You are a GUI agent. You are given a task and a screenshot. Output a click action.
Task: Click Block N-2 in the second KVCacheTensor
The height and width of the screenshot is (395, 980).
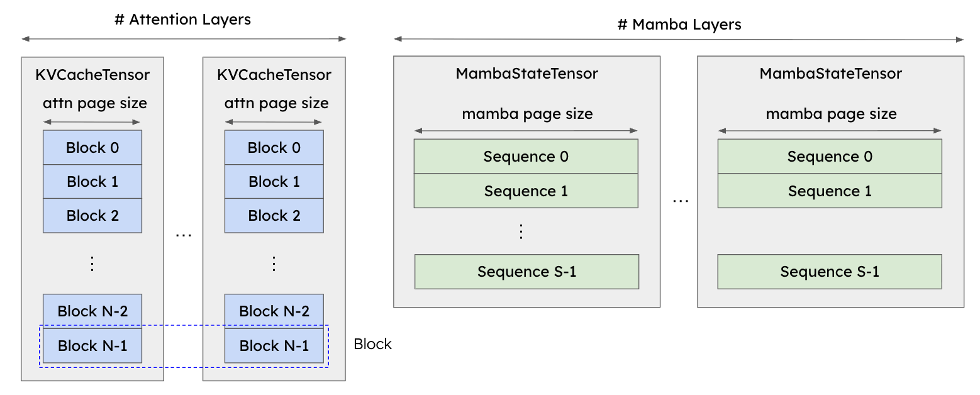pos(274,311)
